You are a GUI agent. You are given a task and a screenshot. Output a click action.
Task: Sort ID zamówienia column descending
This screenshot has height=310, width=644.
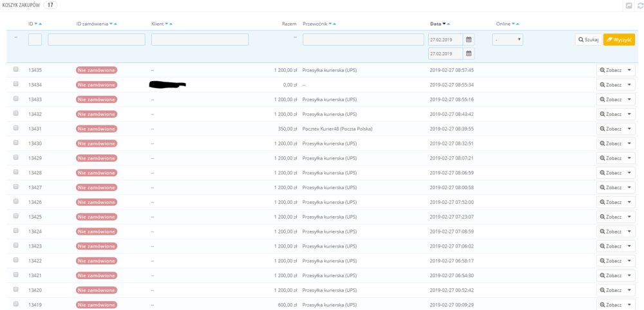click(x=111, y=24)
